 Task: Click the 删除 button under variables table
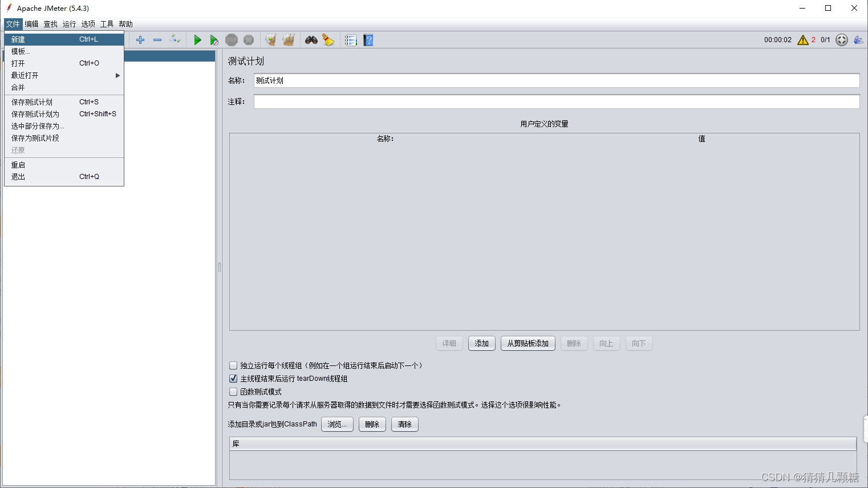574,343
